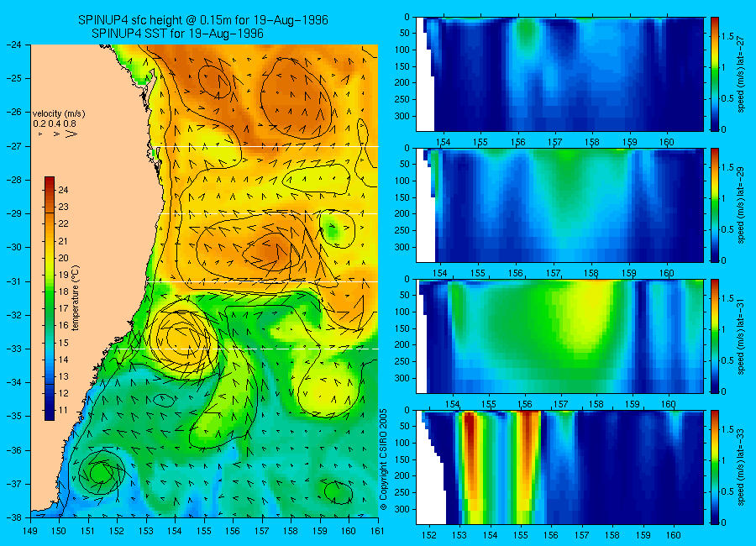Click the temperature color bar on the map
The width and height of the screenshot is (756, 546).
tap(50, 298)
